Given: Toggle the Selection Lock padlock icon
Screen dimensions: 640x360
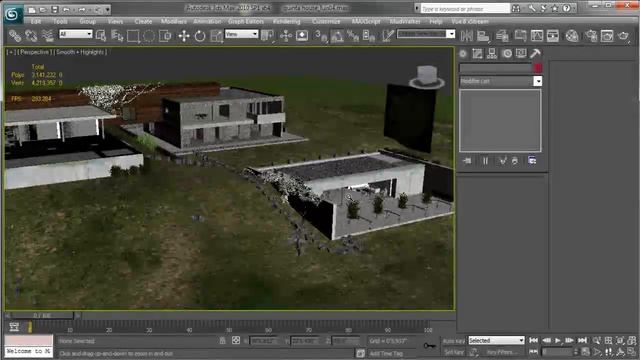Looking at the screenshot, I should 222,340.
